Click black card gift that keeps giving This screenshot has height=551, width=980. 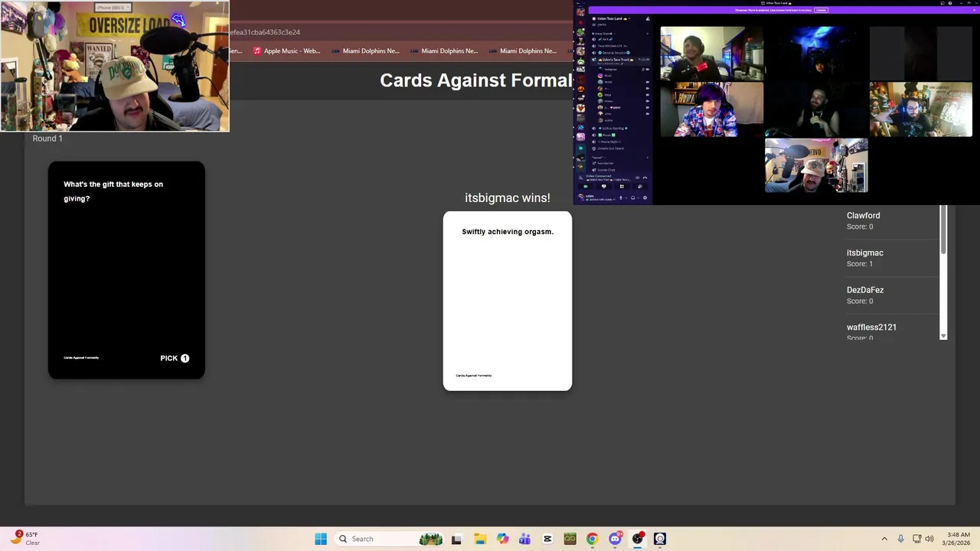(126, 270)
